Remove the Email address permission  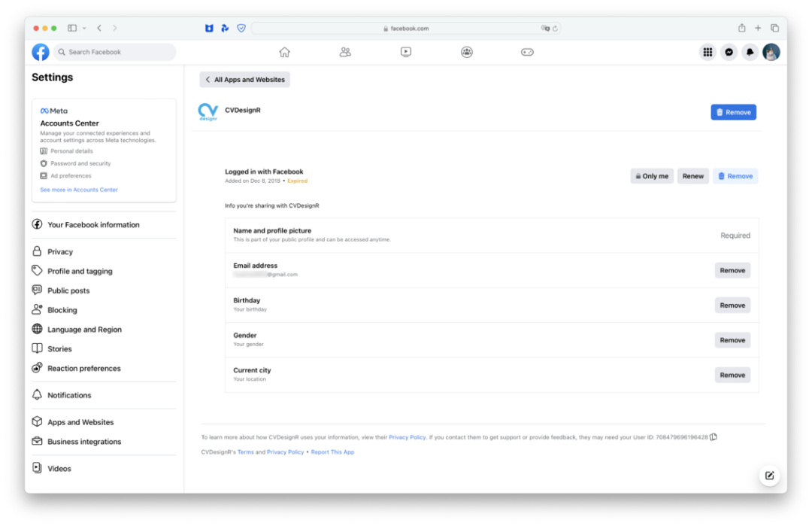click(732, 270)
